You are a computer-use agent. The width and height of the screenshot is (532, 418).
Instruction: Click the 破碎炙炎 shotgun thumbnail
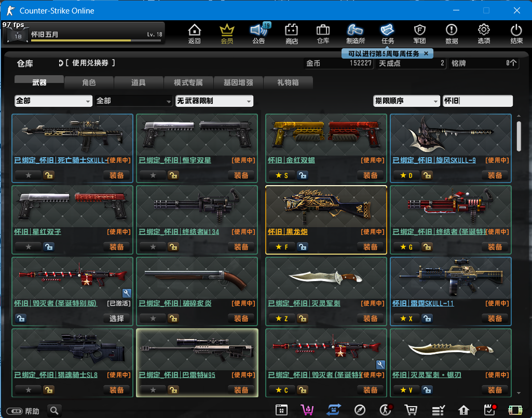(x=197, y=278)
